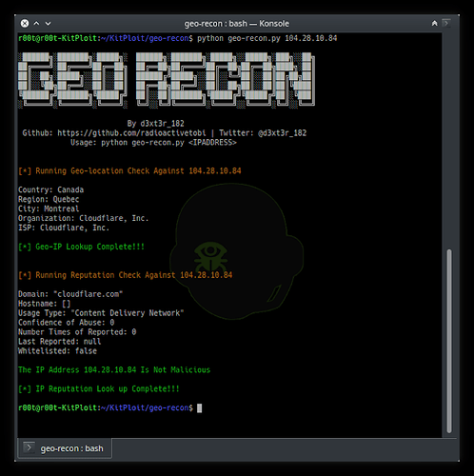This screenshot has width=474, height=476.
Task: Click the terminal icon at title bar right edge
Action: point(446,23)
